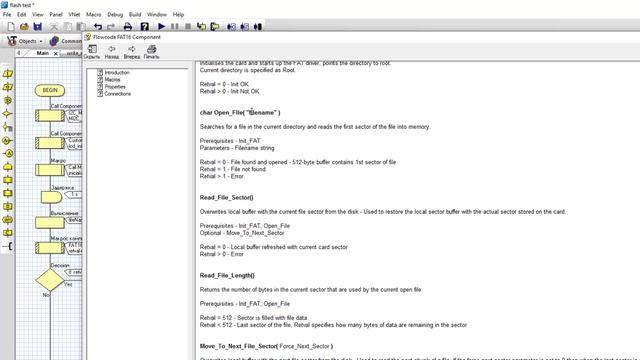The width and height of the screenshot is (640, 360).
Task: Click the Step Over debug icon
Action: [215, 27]
